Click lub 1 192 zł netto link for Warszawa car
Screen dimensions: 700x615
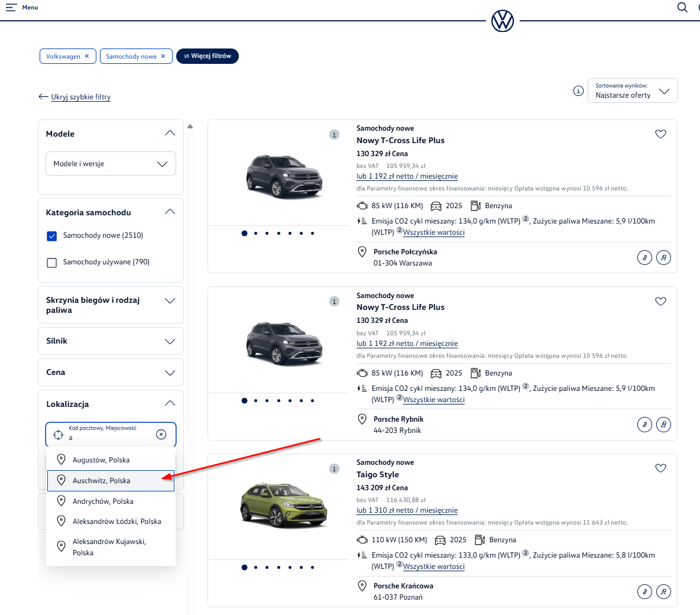coord(407,176)
